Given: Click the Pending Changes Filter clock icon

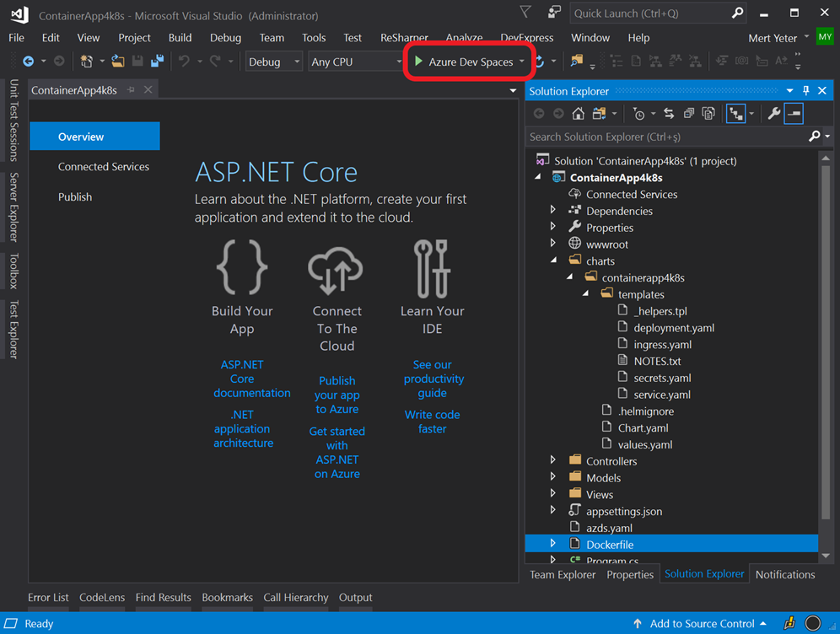Looking at the screenshot, I should 638,114.
